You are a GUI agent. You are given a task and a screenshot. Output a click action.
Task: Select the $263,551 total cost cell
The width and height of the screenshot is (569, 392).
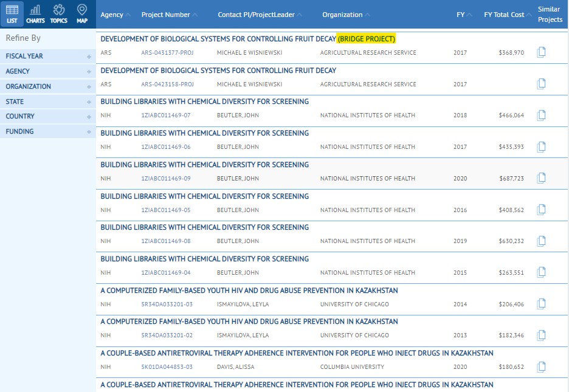(x=511, y=273)
